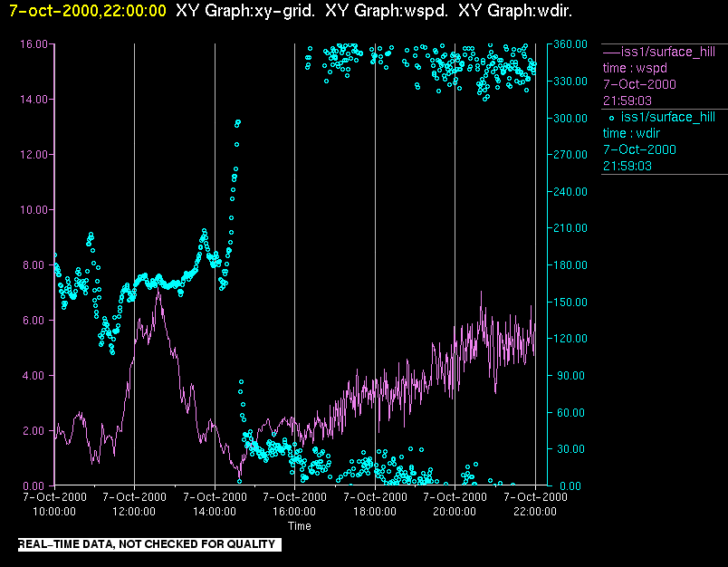Click left axis label 16.00
This screenshot has height=567, width=728.
tap(34, 44)
